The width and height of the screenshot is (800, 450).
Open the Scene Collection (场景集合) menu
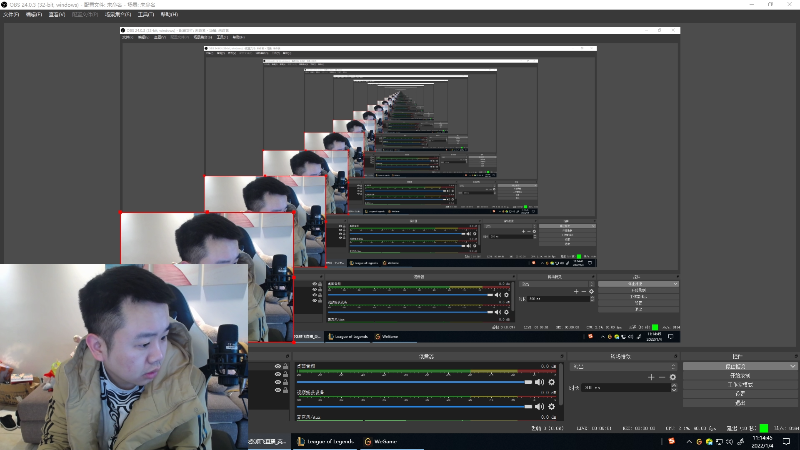click(x=118, y=15)
